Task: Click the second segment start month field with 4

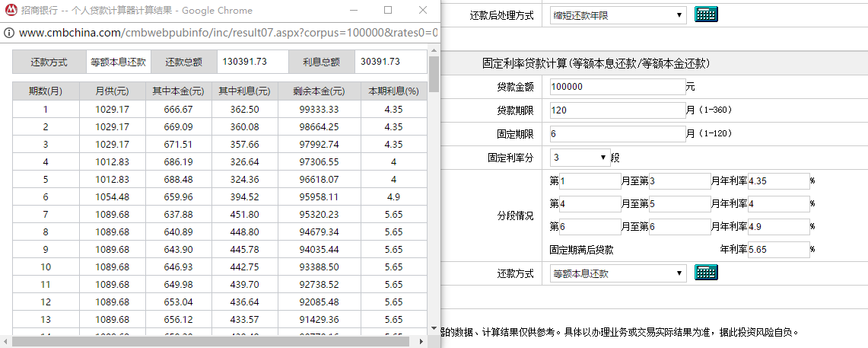Action: click(590, 204)
